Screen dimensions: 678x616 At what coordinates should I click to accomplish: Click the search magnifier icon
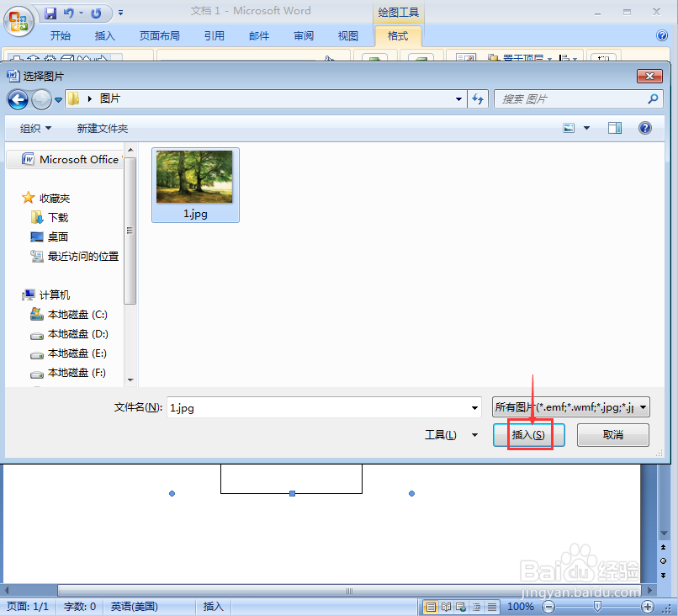[653, 98]
